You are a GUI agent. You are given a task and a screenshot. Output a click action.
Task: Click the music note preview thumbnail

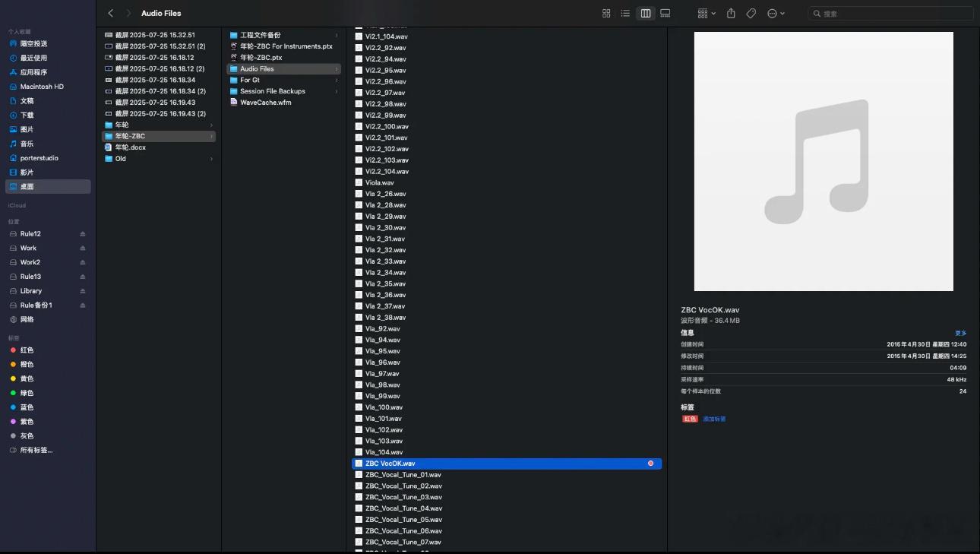pyautogui.click(x=824, y=161)
